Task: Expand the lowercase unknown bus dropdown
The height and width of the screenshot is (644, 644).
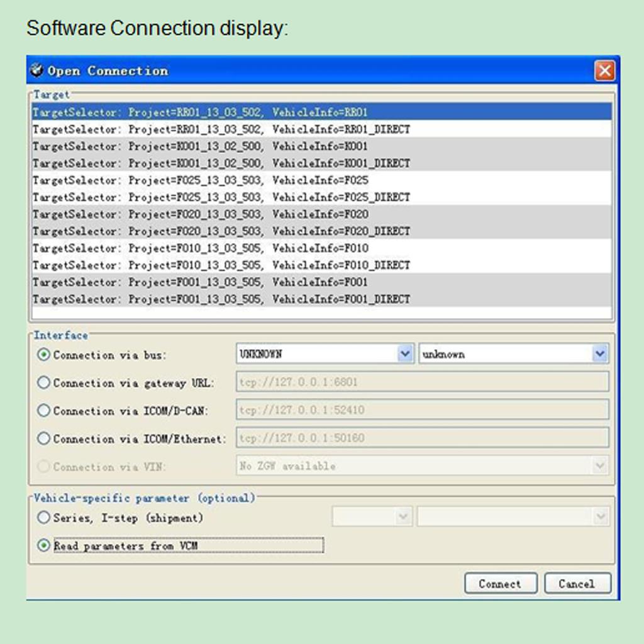Action: [599, 354]
